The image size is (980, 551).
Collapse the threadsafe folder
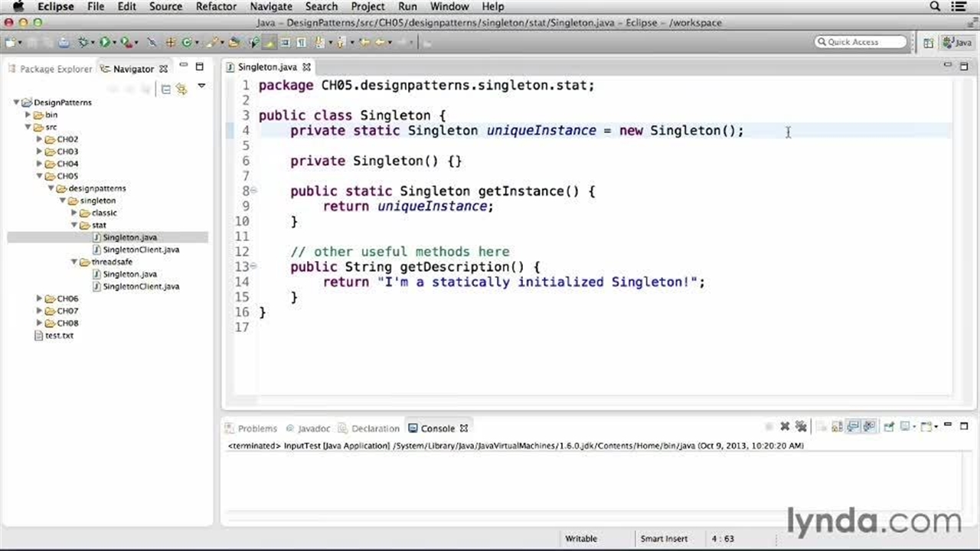point(74,262)
